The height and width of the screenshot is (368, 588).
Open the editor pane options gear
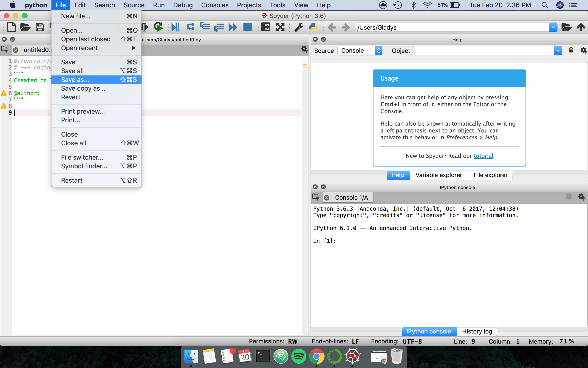[304, 49]
